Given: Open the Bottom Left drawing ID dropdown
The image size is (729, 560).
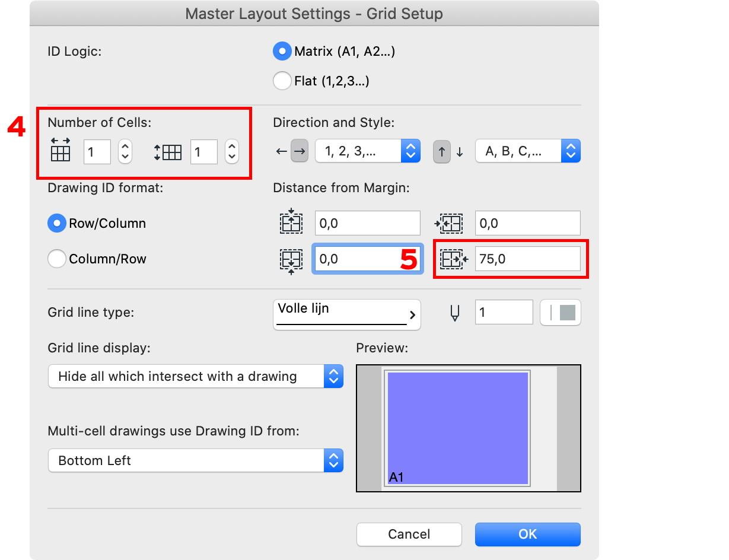Looking at the screenshot, I should tap(195, 461).
